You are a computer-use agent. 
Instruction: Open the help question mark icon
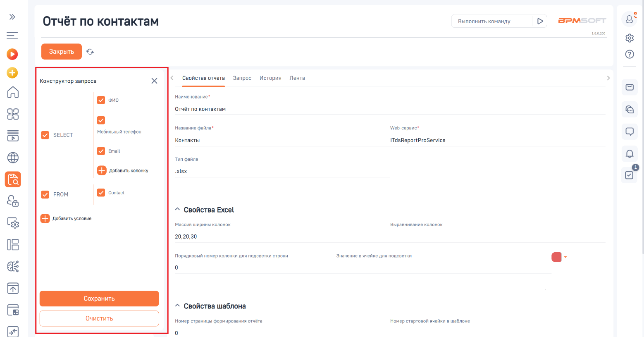tap(629, 54)
